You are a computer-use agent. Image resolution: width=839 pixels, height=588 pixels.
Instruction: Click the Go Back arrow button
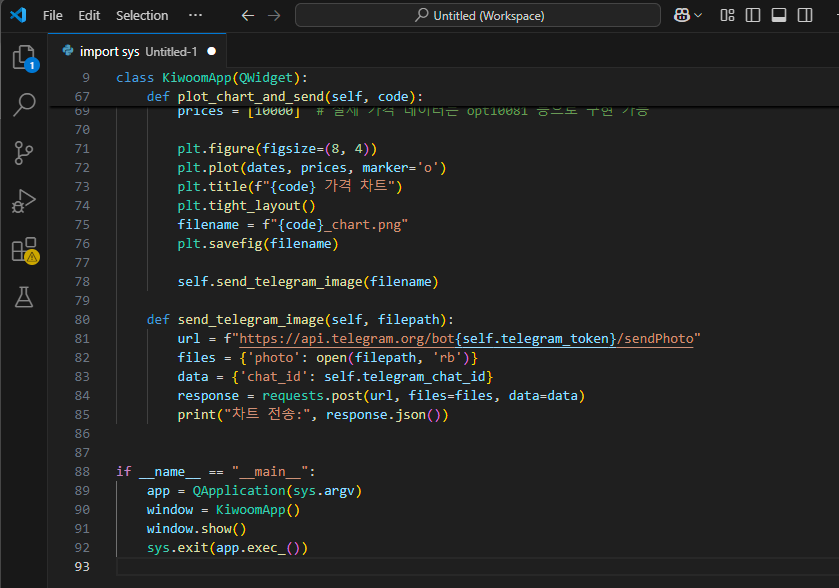[248, 16]
